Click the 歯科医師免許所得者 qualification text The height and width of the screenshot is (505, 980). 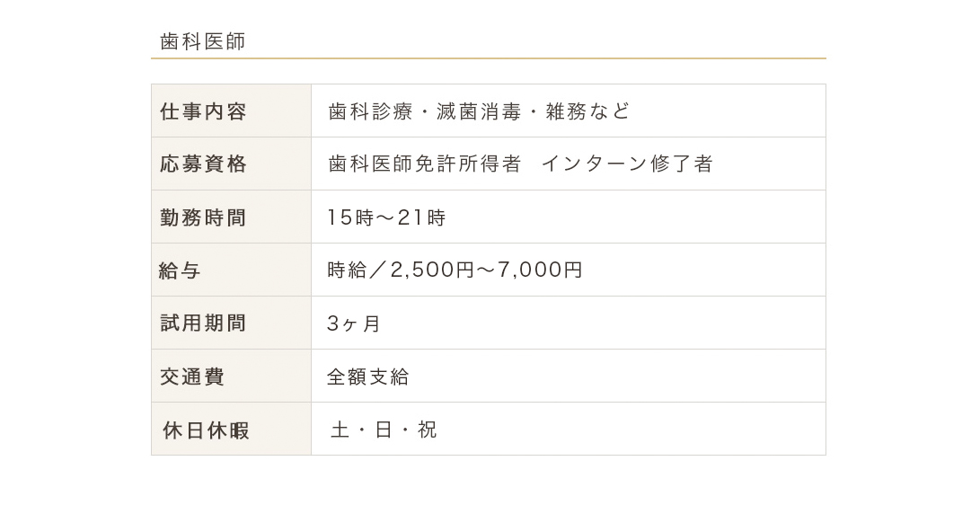(425, 164)
